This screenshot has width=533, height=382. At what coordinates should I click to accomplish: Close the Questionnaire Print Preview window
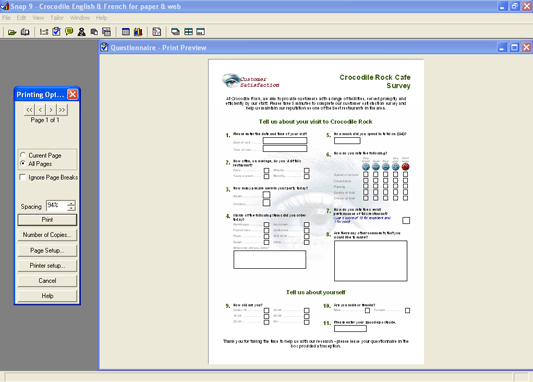(527, 47)
